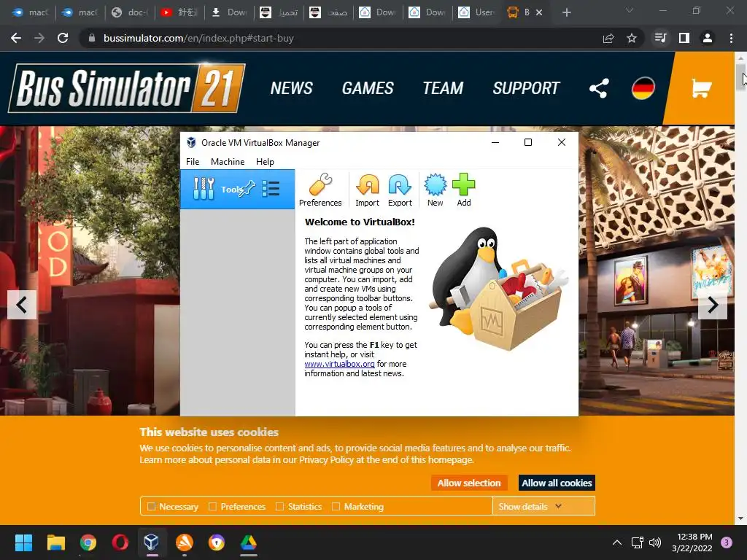The width and height of the screenshot is (747, 560).
Task: Open Chrome three-dot menu
Action: coord(731,38)
